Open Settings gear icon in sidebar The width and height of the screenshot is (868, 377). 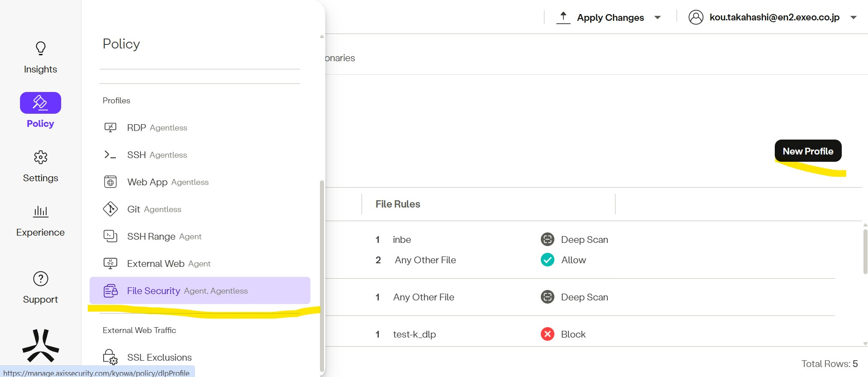tap(40, 157)
